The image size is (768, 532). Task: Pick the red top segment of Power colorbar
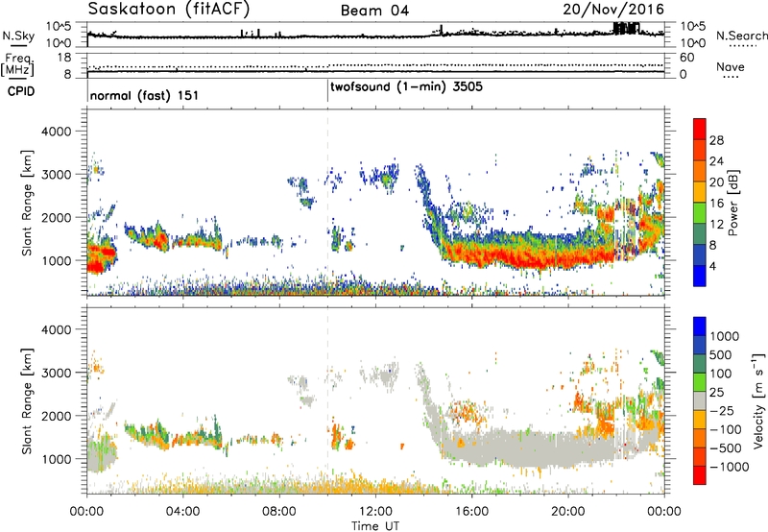coord(700,129)
